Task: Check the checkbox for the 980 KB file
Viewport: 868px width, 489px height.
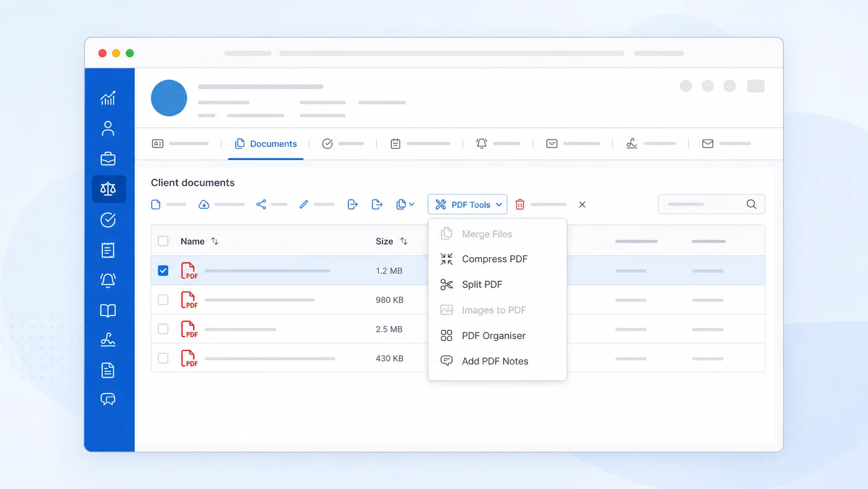Action: (163, 300)
